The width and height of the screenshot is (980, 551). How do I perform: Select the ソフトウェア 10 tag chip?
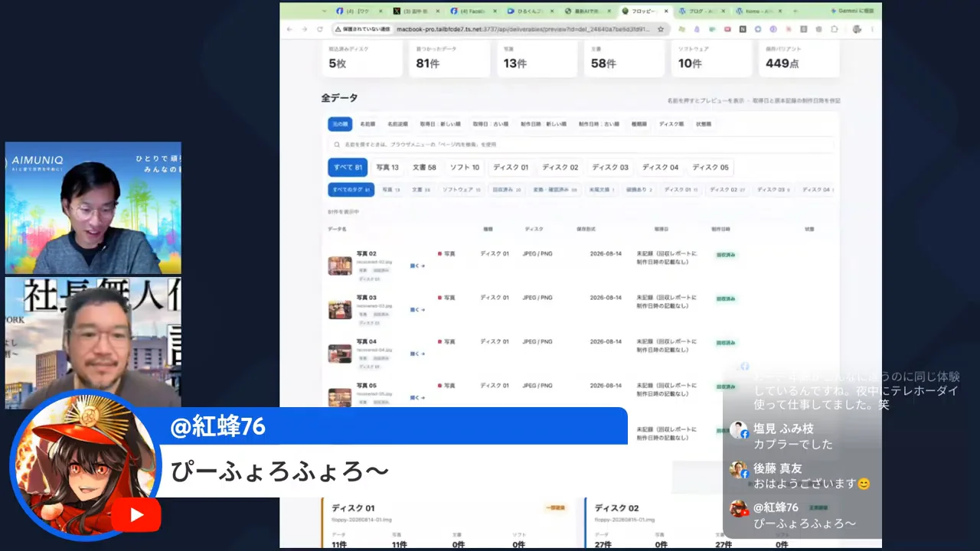click(x=462, y=189)
